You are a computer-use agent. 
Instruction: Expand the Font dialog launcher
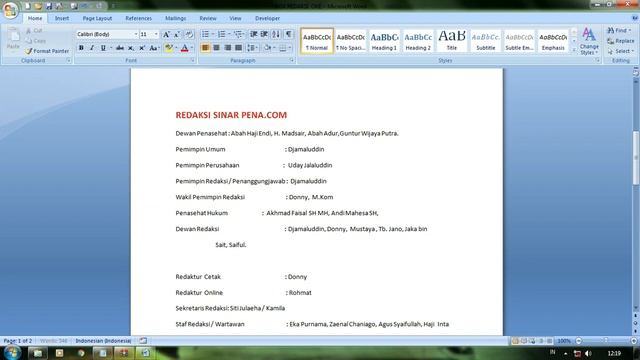point(192,60)
